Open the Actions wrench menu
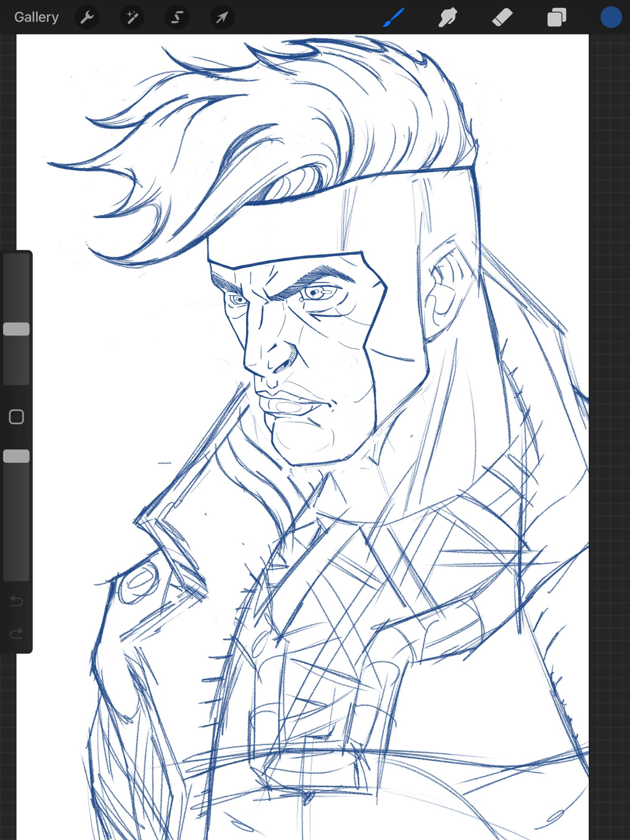This screenshot has width=630, height=840. coord(87,17)
